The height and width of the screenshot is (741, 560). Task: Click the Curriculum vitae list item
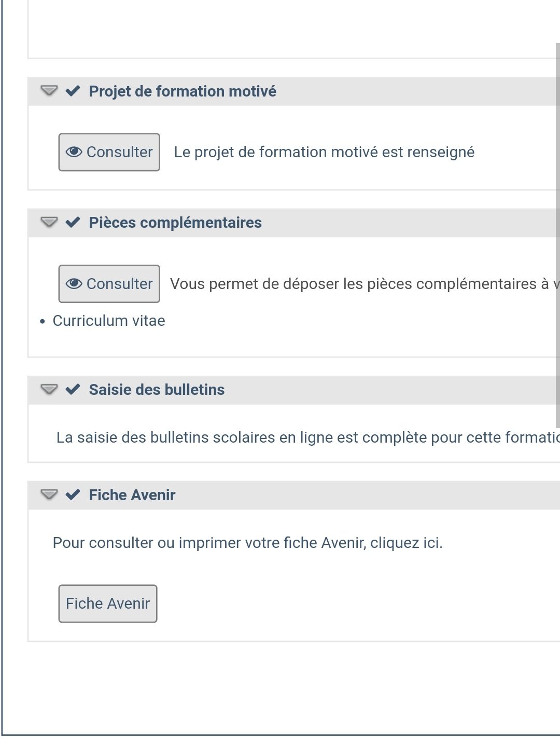point(109,321)
